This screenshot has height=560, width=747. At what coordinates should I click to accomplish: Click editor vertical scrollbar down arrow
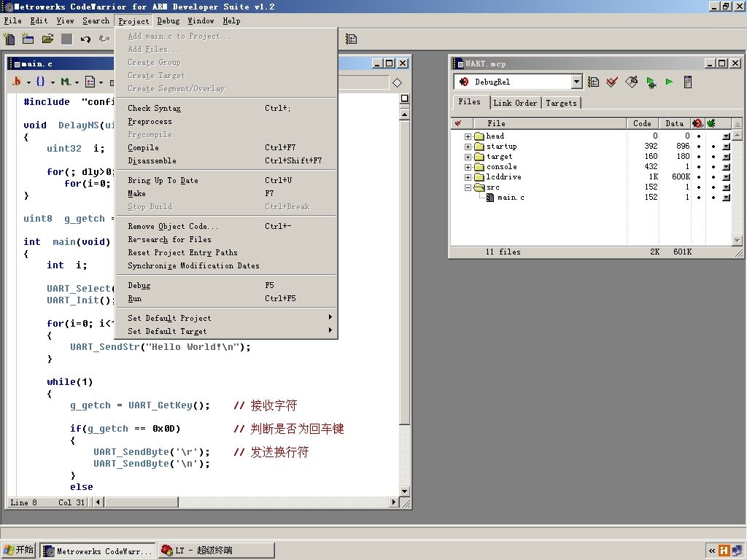point(404,491)
